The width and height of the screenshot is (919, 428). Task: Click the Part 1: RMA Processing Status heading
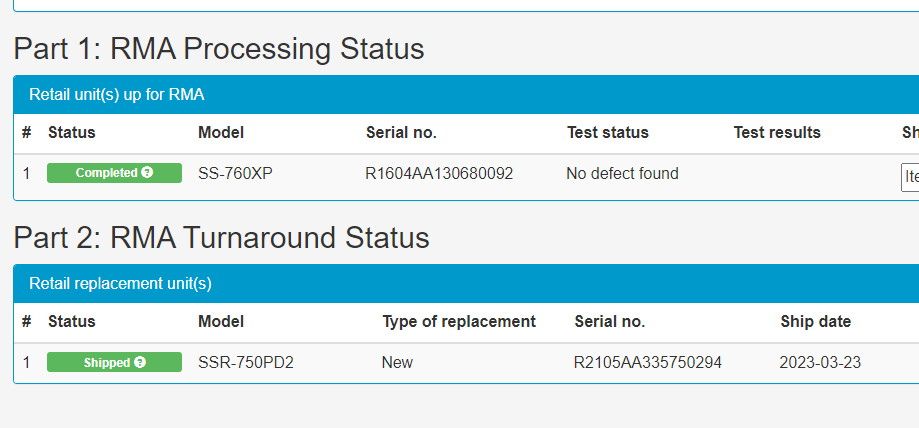[x=219, y=49]
